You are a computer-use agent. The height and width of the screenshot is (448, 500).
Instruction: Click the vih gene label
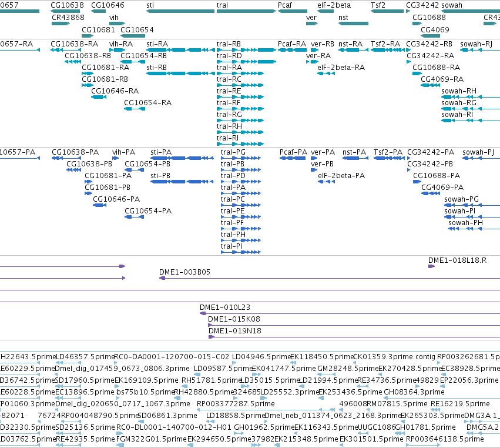click(x=114, y=18)
